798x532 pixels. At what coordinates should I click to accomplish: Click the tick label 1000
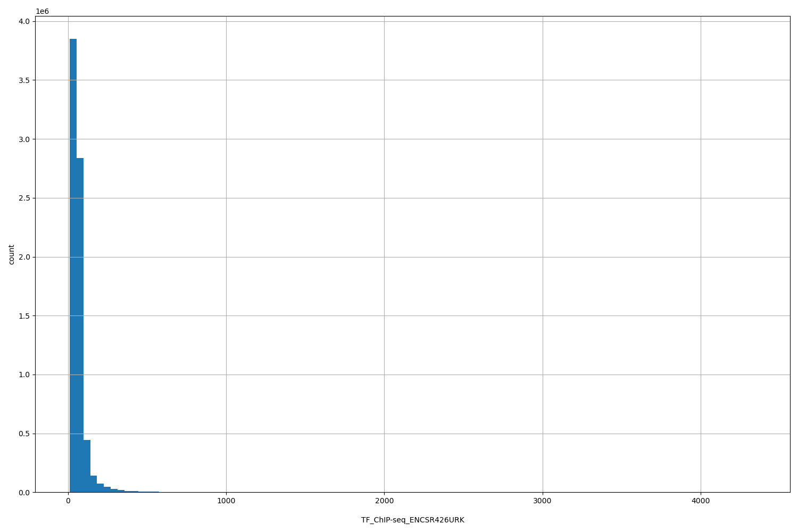(x=227, y=501)
